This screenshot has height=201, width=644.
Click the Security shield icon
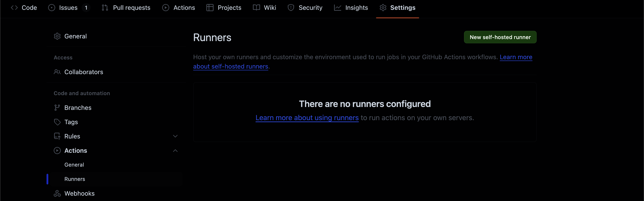coord(291,8)
